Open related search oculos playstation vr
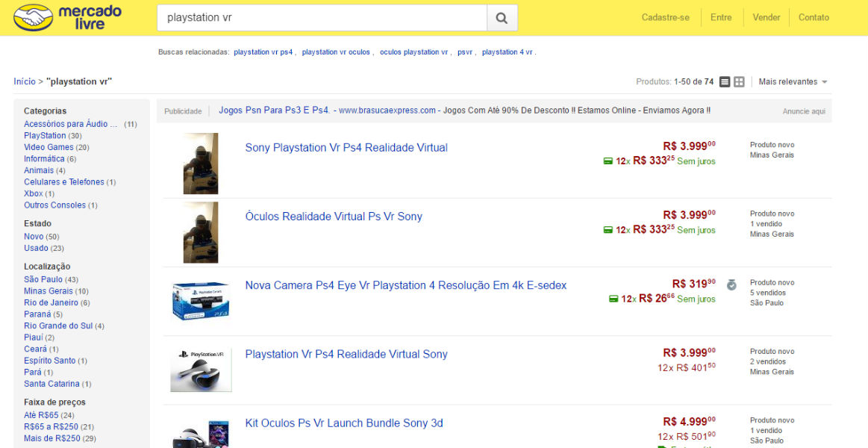 (413, 52)
